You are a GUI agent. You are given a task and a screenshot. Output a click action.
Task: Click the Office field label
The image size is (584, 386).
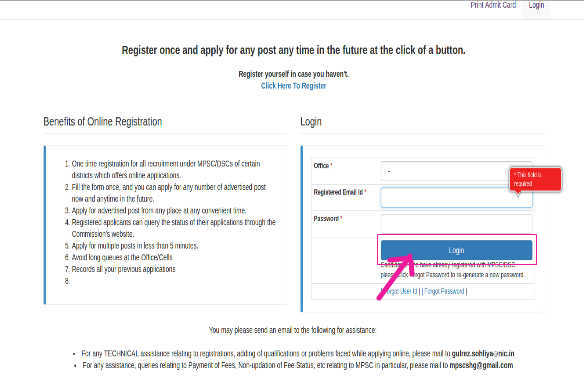click(323, 165)
